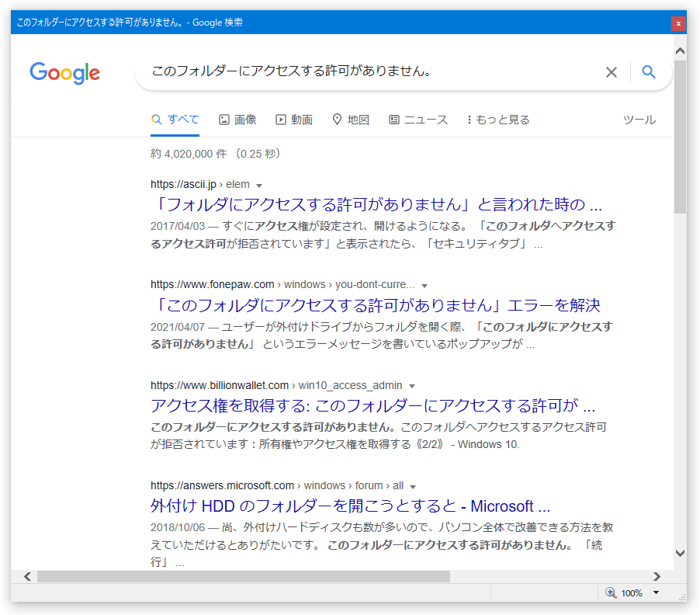Click the 2017/04/03 snippet text
The width and height of the screenshot is (700, 615).
pyautogui.click(x=383, y=235)
